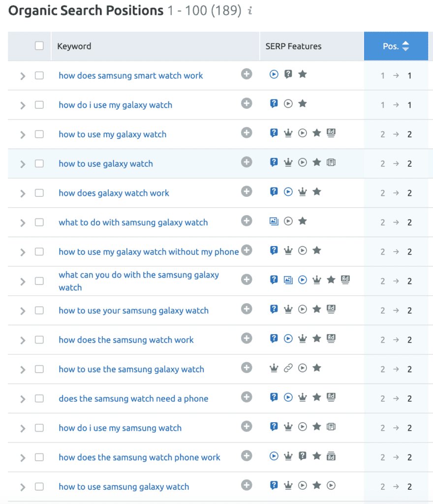Expand row 'how to use galaxy watch'
This screenshot has height=504, width=433.
[x=23, y=164]
